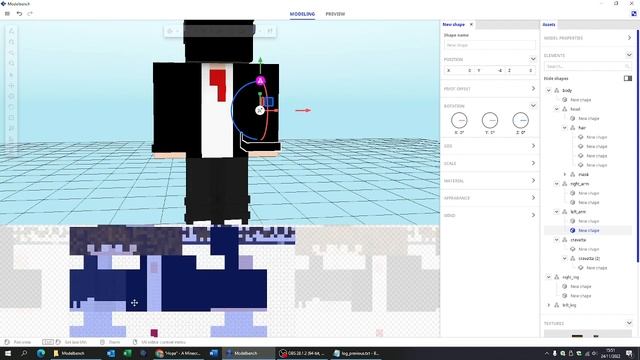Select the Assets panel tab
640x360 pixels.
[549, 24]
